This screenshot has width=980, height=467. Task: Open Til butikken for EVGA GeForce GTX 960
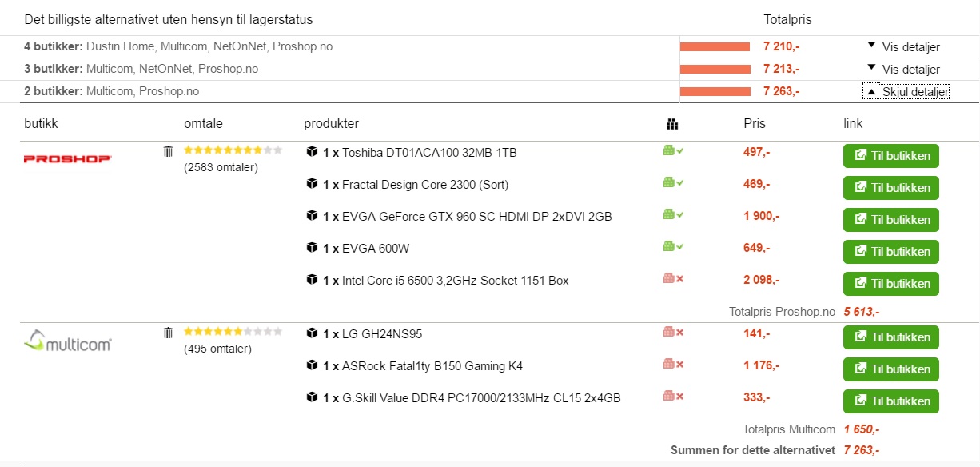(x=891, y=220)
